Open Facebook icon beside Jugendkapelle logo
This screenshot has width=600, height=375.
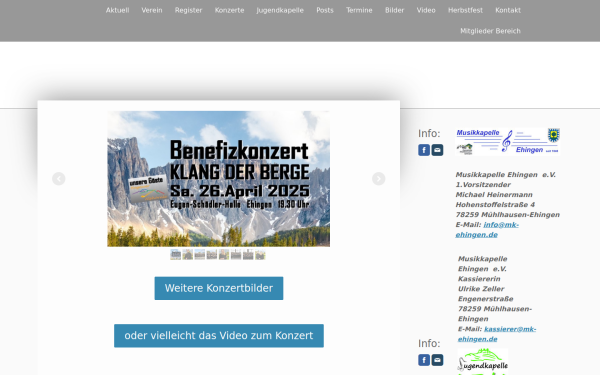click(424, 360)
